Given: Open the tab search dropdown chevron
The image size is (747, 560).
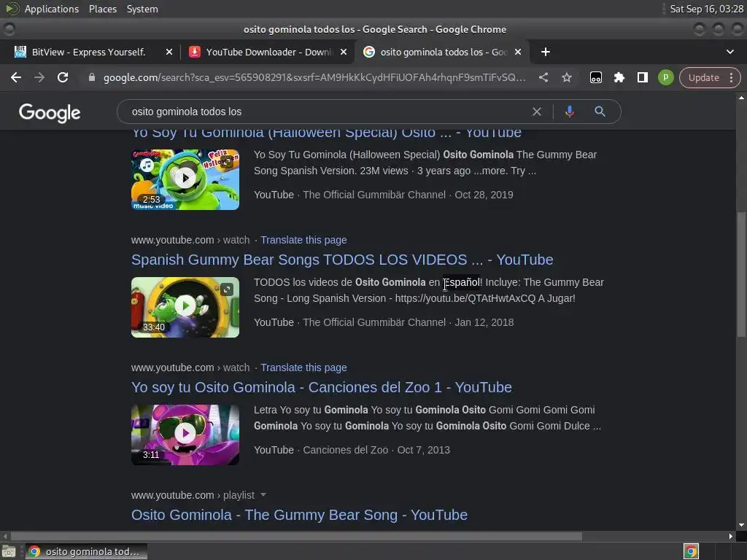Looking at the screenshot, I should coord(729,52).
